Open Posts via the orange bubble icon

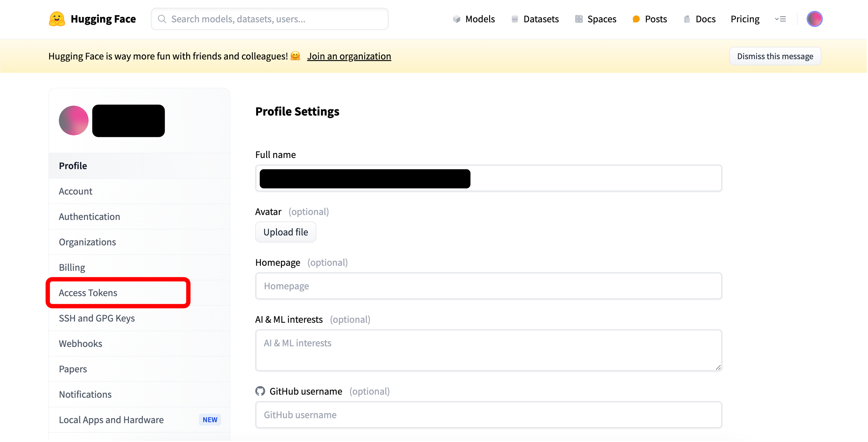[x=636, y=19]
